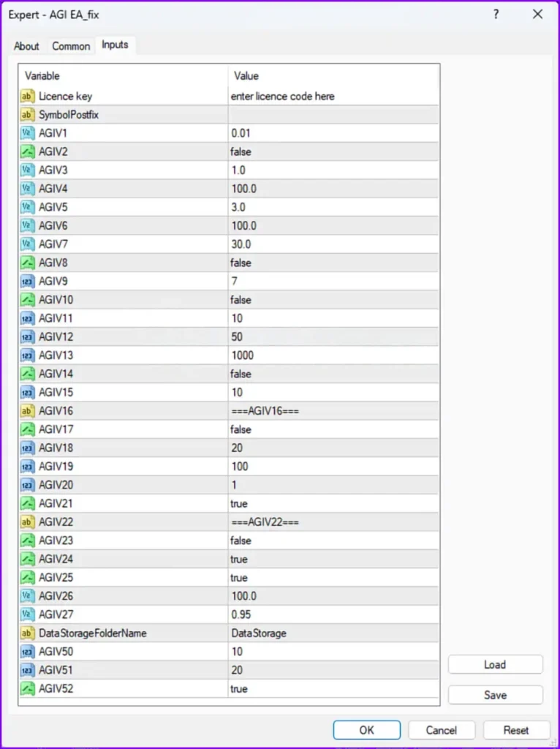Click the string icon beside Licence key
This screenshot has width=560, height=749.
[x=28, y=97]
